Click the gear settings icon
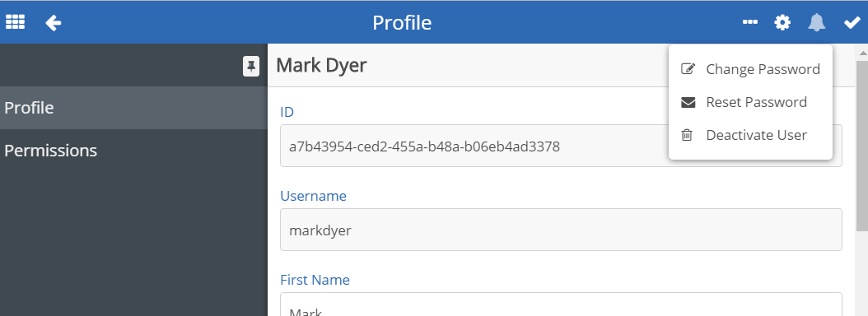This screenshot has width=868, height=316. pos(782,23)
